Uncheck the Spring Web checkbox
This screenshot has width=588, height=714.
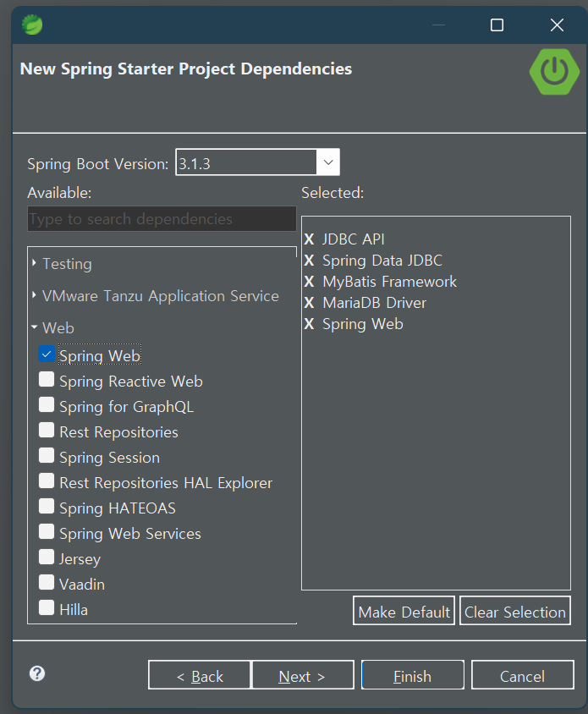tap(47, 354)
